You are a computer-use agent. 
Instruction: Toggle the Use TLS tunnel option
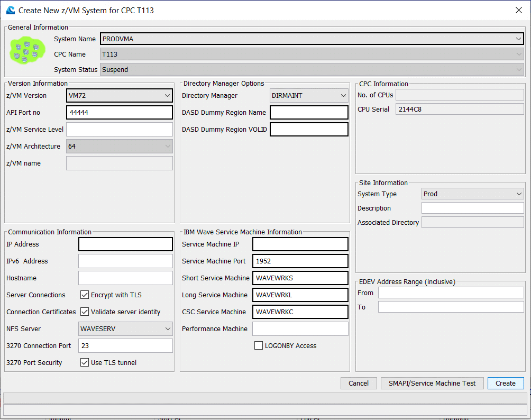pos(84,362)
